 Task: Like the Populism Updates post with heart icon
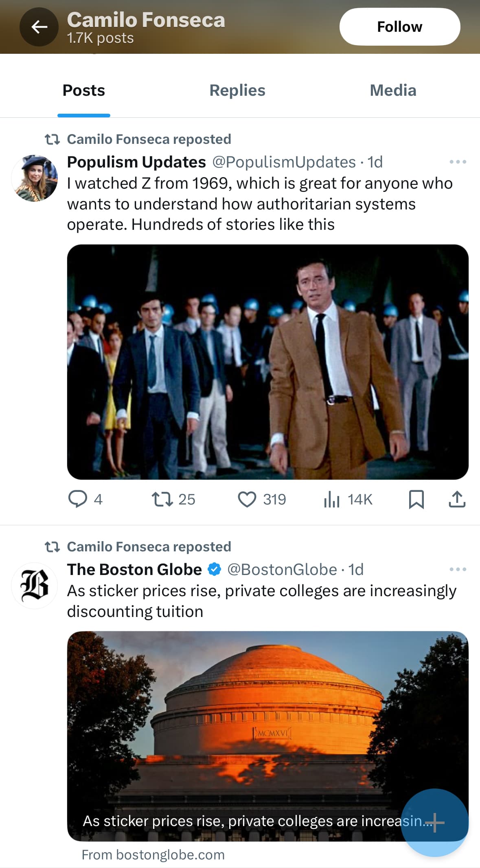247,499
